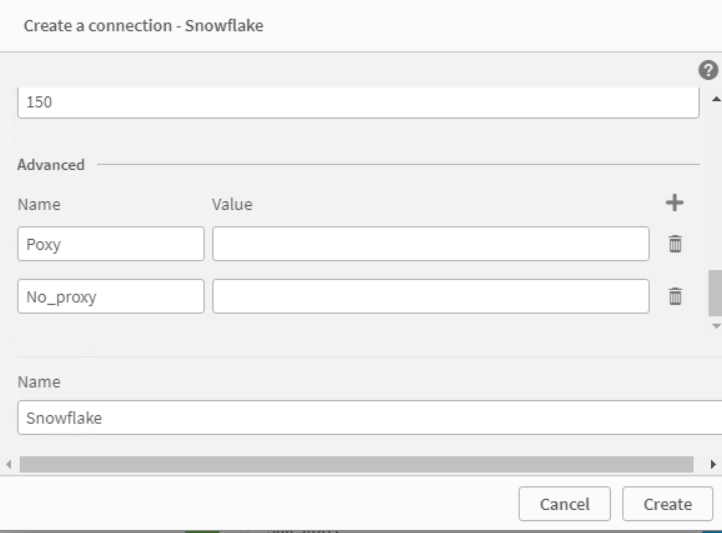Open the help question mark icon
Image resolution: width=722 pixels, height=533 pixels.
pyautogui.click(x=709, y=70)
